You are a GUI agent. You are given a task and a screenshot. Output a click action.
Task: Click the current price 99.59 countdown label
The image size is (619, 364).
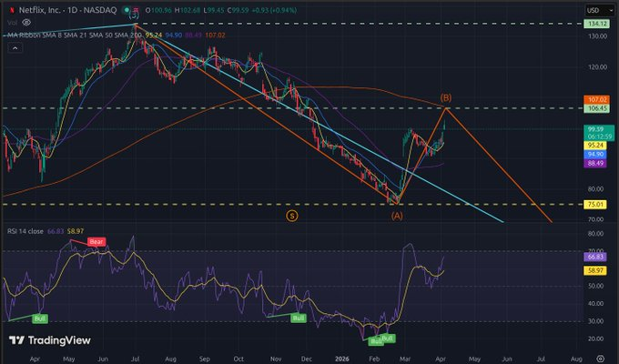coord(599,133)
